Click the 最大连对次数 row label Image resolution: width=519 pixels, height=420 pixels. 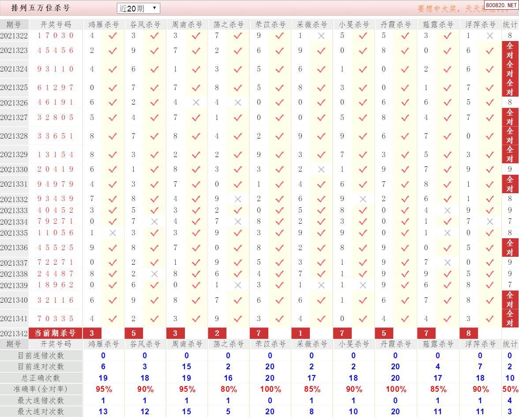[41, 412]
